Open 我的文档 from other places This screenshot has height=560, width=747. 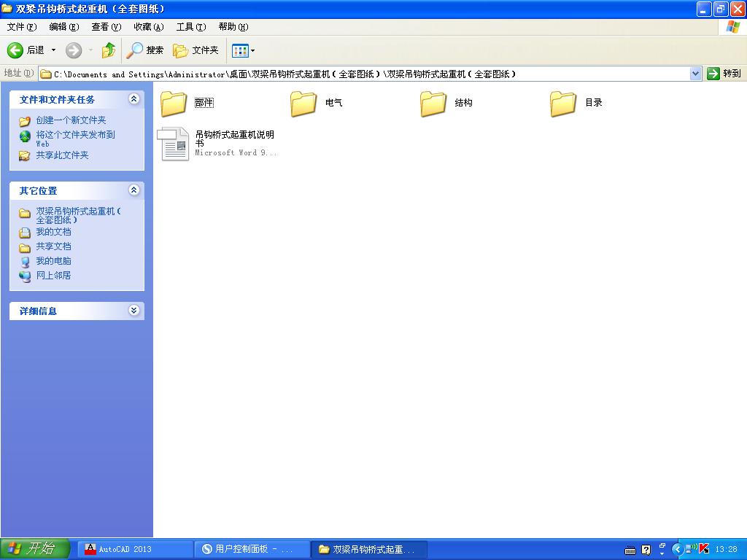click(53, 232)
